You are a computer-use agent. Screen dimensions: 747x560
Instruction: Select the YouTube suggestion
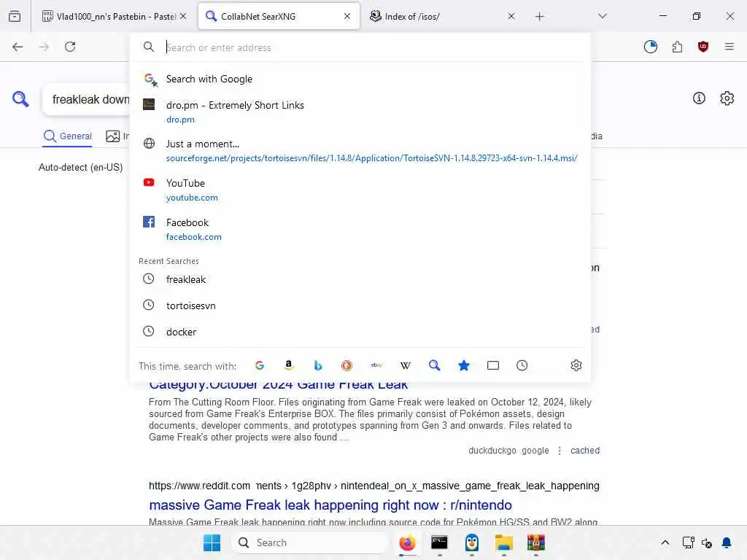point(360,190)
